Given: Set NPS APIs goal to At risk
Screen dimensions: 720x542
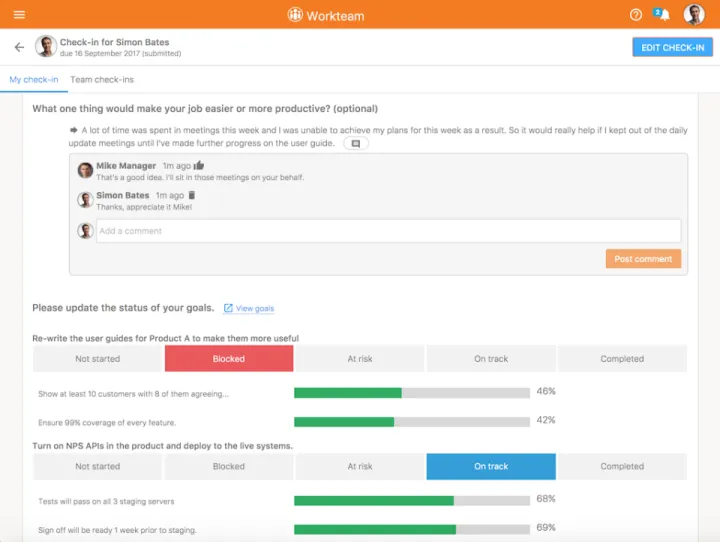Looking at the screenshot, I should (x=360, y=467).
